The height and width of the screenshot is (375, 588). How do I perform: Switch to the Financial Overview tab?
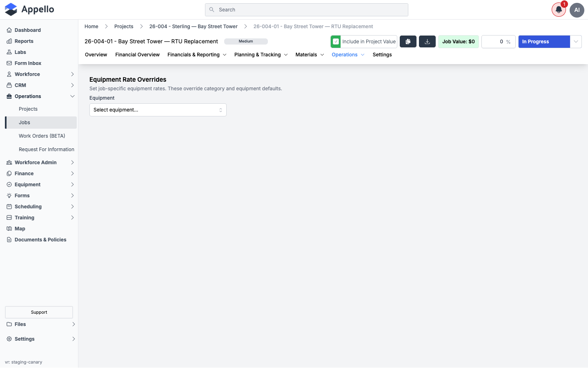click(x=137, y=55)
